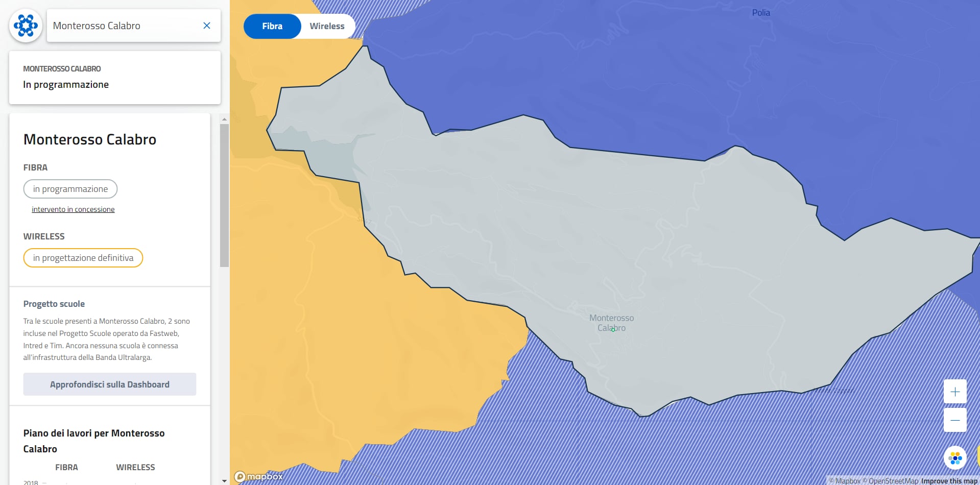Screen dimensions: 980x485
Task: Click the WIRELESS column header in work plan
Action: click(x=135, y=467)
